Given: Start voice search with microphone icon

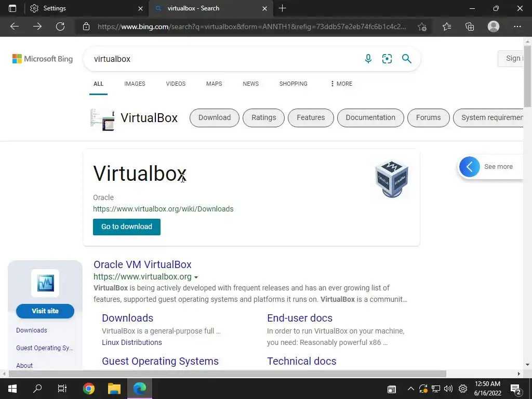Looking at the screenshot, I should [x=368, y=59].
